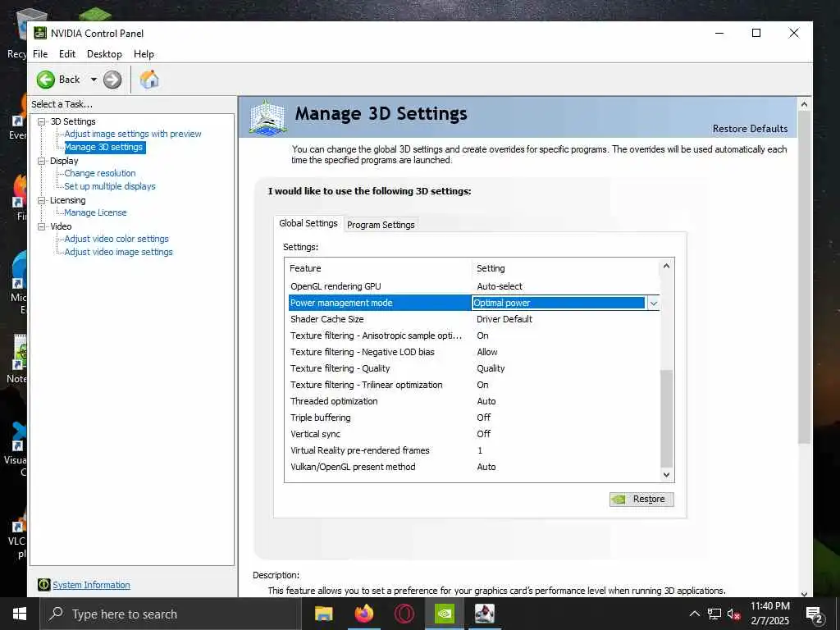Open Firefox from the taskbar
Image resolution: width=840 pixels, height=630 pixels.
click(x=364, y=614)
